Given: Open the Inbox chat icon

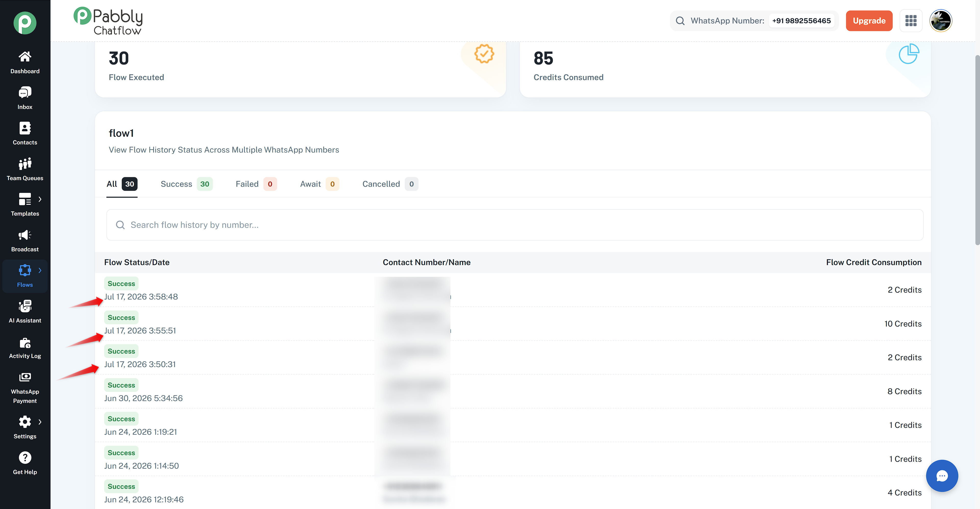Looking at the screenshot, I should [x=25, y=92].
